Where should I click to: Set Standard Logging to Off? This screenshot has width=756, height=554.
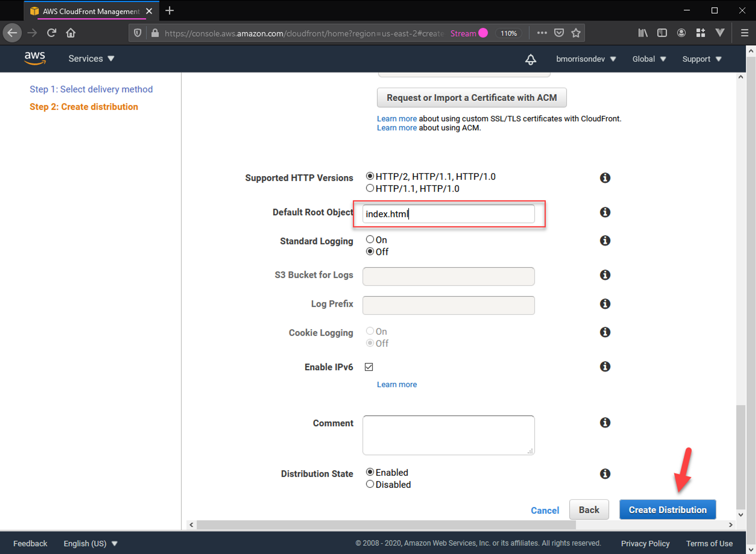pyautogui.click(x=370, y=251)
